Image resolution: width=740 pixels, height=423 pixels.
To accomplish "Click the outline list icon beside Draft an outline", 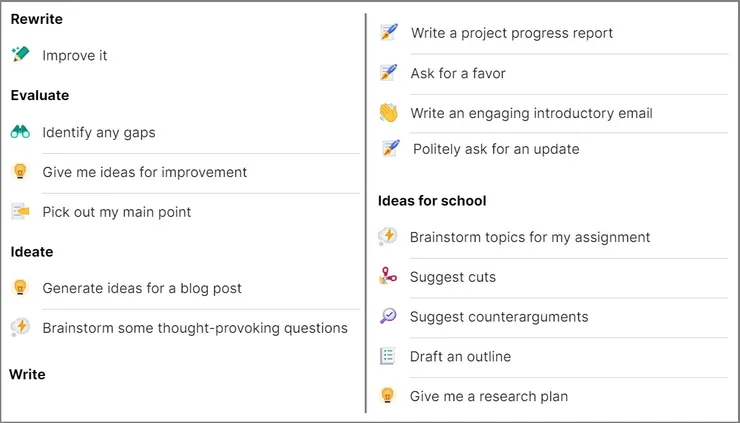I will pyautogui.click(x=389, y=357).
